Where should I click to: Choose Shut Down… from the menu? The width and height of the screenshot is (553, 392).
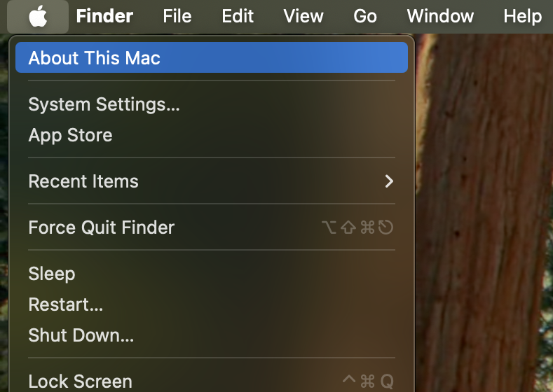212,335
